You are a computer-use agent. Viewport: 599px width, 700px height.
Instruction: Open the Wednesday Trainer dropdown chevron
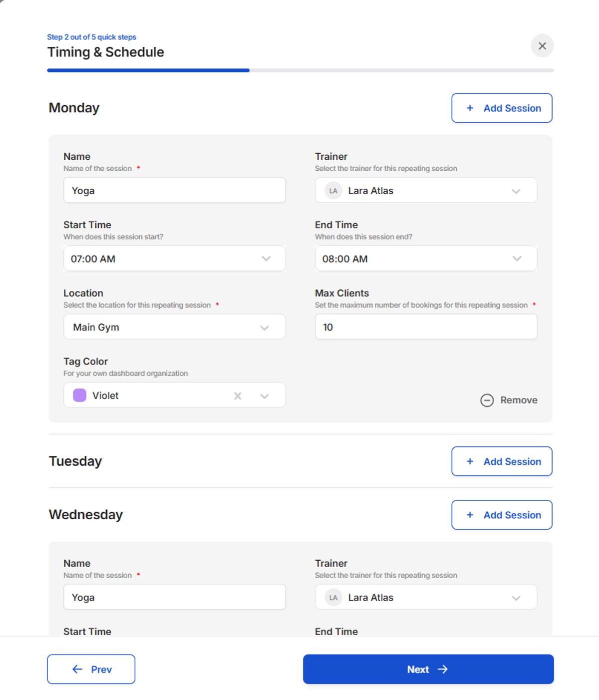[516, 598]
